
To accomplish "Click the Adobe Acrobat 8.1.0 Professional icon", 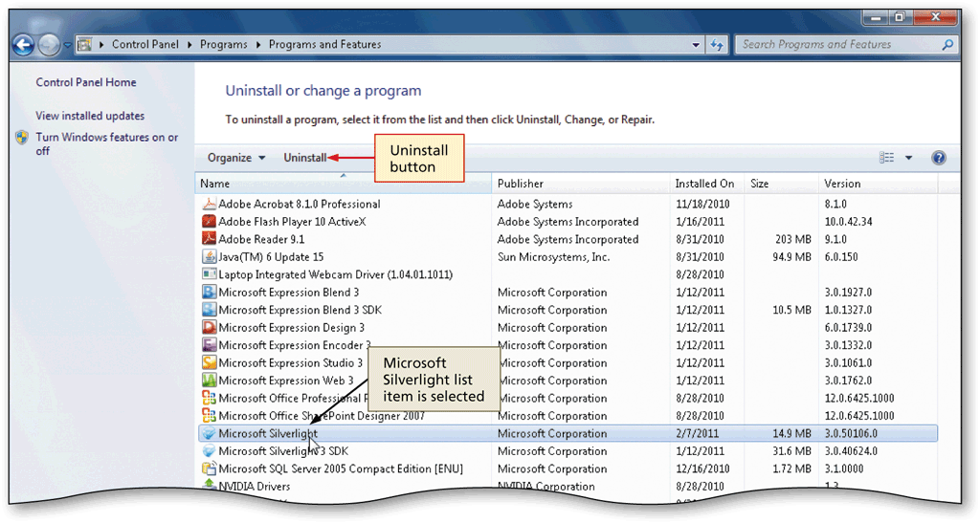I will tap(209, 204).
